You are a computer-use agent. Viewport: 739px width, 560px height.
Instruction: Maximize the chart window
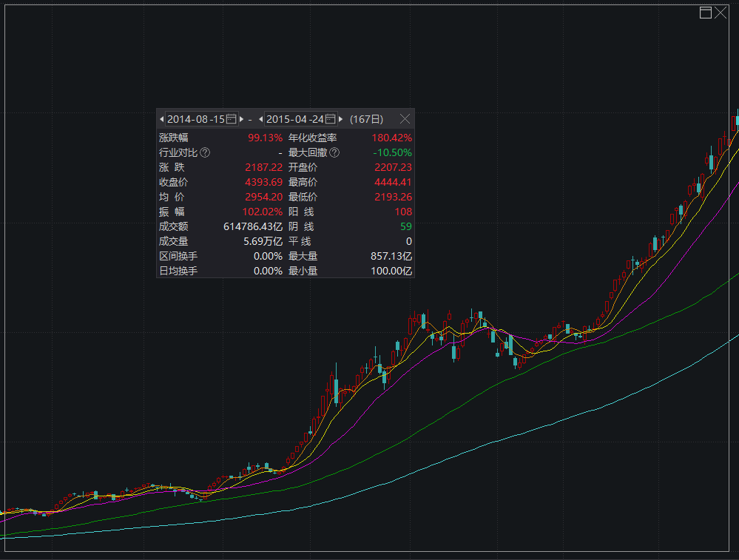(706, 13)
